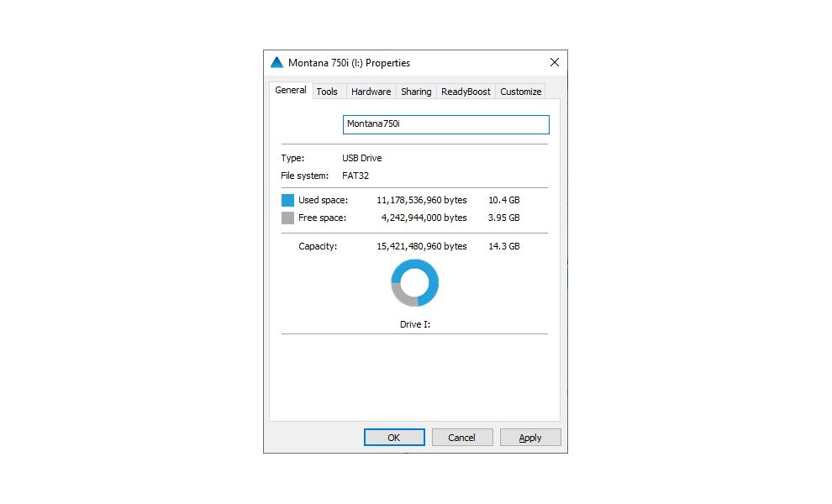The image size is (832, 504).
Task: Click the FAT32 file system text
Action: pos(355,176)
